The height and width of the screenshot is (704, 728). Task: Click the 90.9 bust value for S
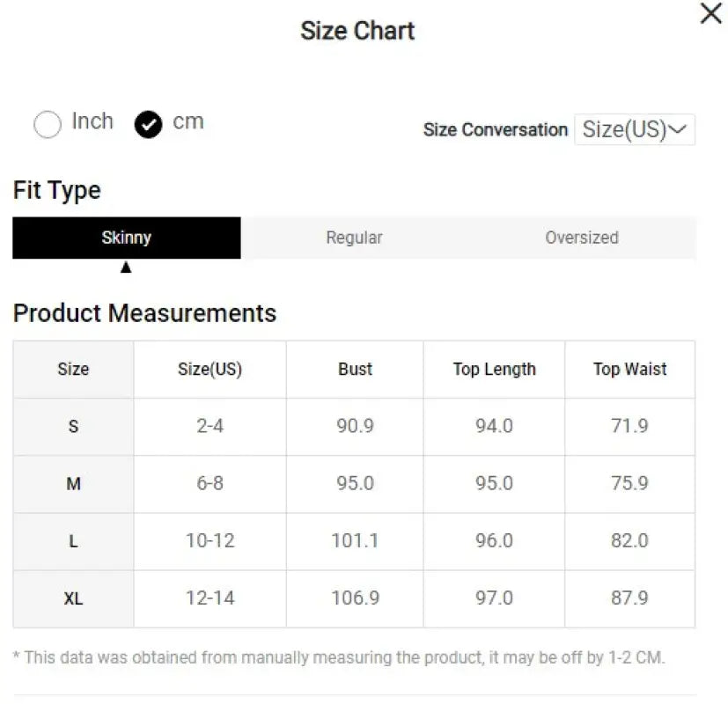355,426
